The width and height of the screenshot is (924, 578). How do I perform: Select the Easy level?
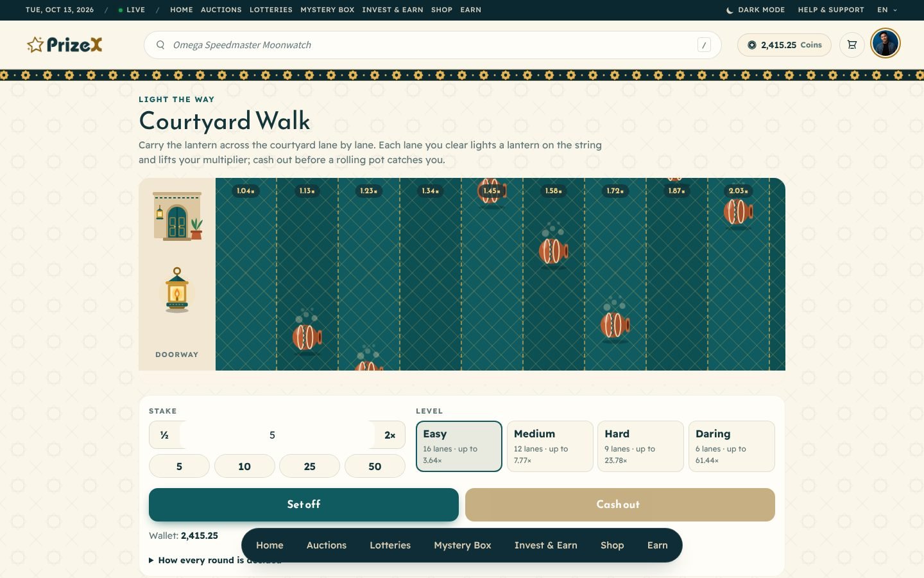(459, 446)
